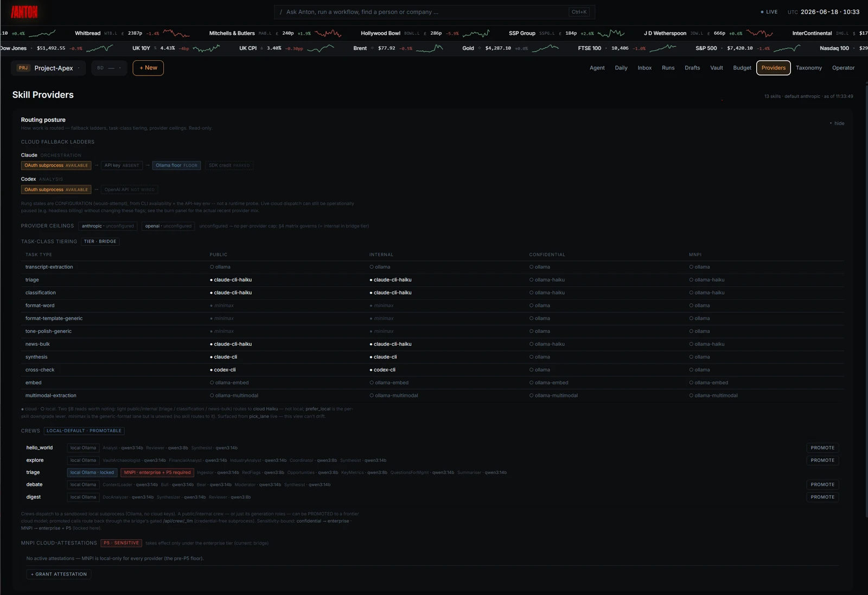Image resolution: width=868 pixels, height=595 pixels.
Task: Click API key ABSENT chip
Action: 122,166
